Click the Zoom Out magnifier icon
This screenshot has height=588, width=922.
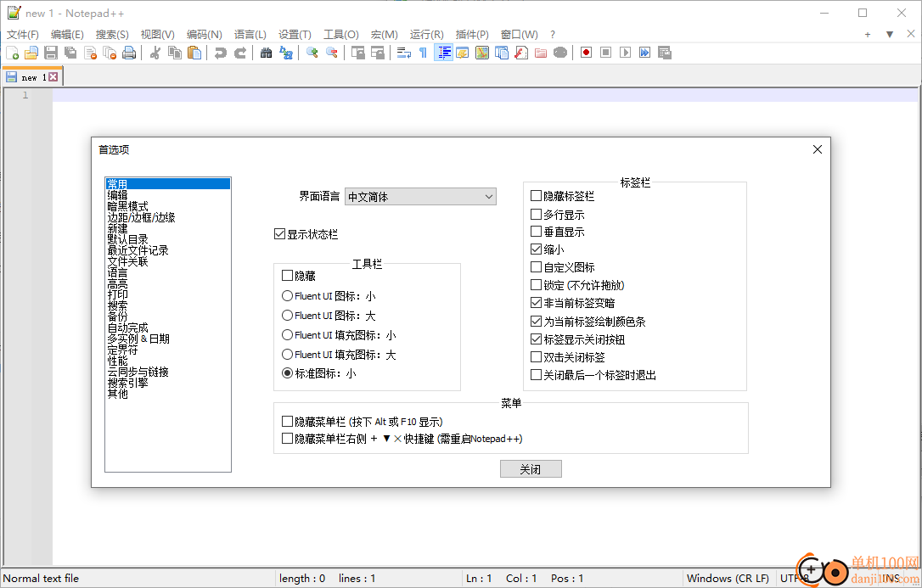[332, 53]
